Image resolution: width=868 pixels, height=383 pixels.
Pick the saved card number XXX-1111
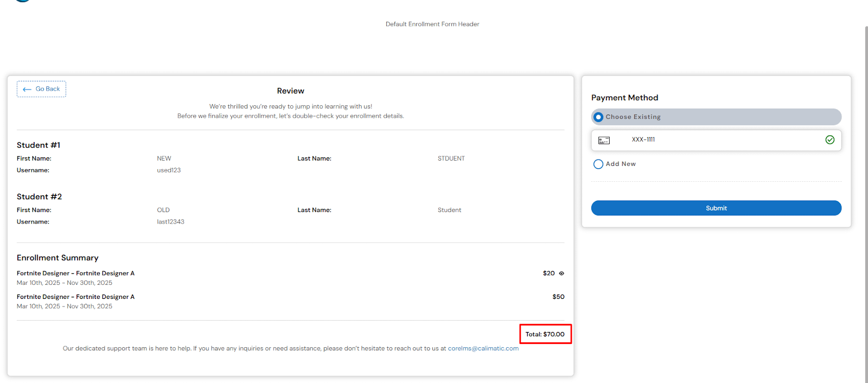pyautogui.click(x=643, y=140)
